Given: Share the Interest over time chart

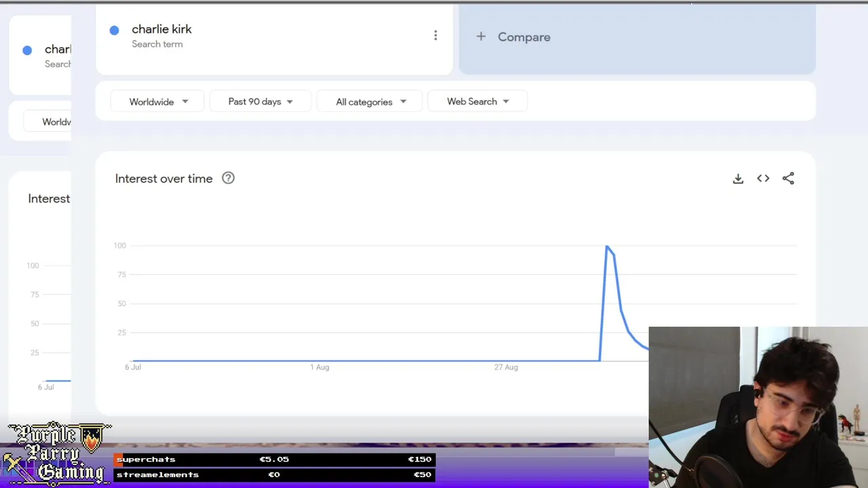Looking at the screenshot, I should (x=788, y=178).
